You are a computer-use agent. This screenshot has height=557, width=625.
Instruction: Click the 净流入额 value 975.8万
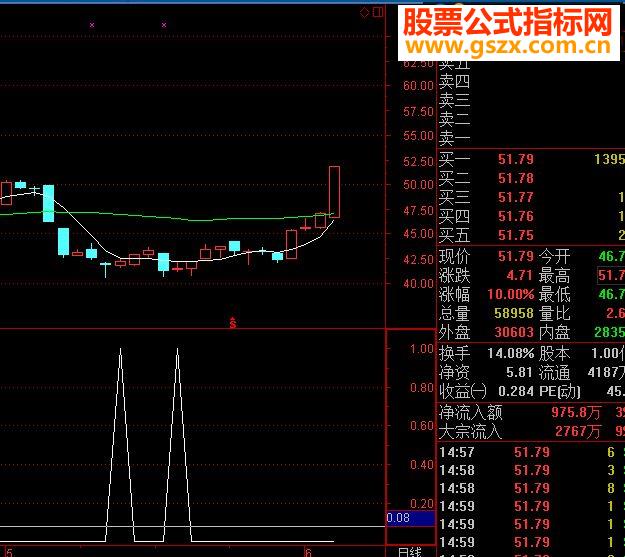point(576,412)
